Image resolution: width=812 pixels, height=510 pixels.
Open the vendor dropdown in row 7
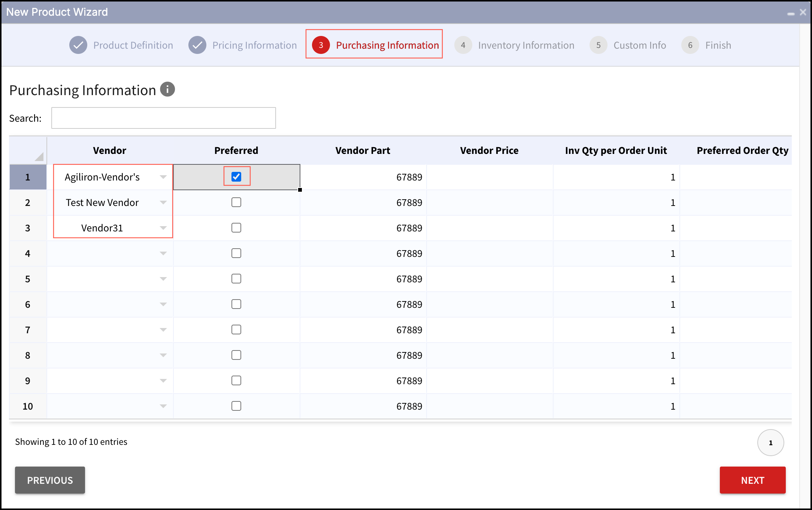(x=163, y=330)
